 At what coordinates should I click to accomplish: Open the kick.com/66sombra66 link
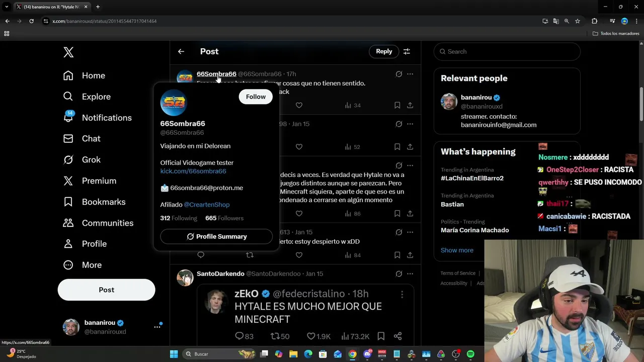(x=193, y=171)
